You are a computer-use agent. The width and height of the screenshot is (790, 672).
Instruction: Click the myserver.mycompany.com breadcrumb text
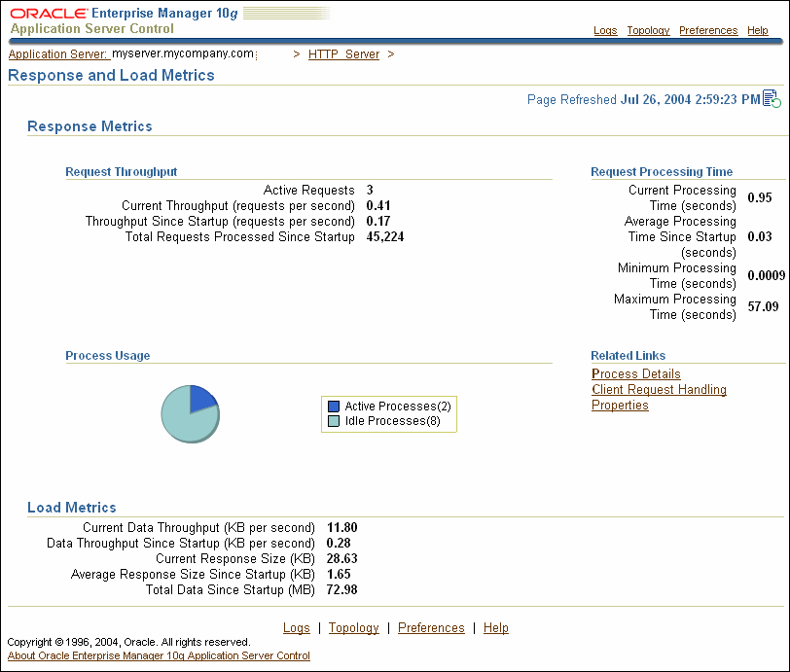tap(183, 53)
